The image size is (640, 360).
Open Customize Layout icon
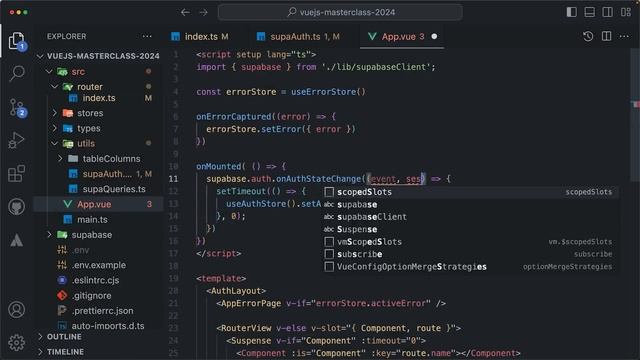[x=626, y=12]
